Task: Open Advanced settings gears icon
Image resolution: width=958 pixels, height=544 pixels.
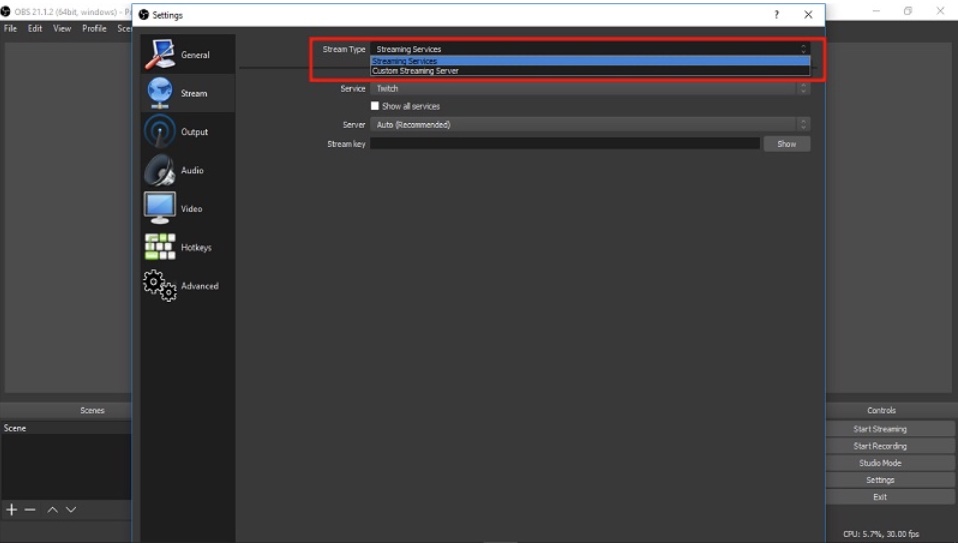Action: tap(159, 285)
